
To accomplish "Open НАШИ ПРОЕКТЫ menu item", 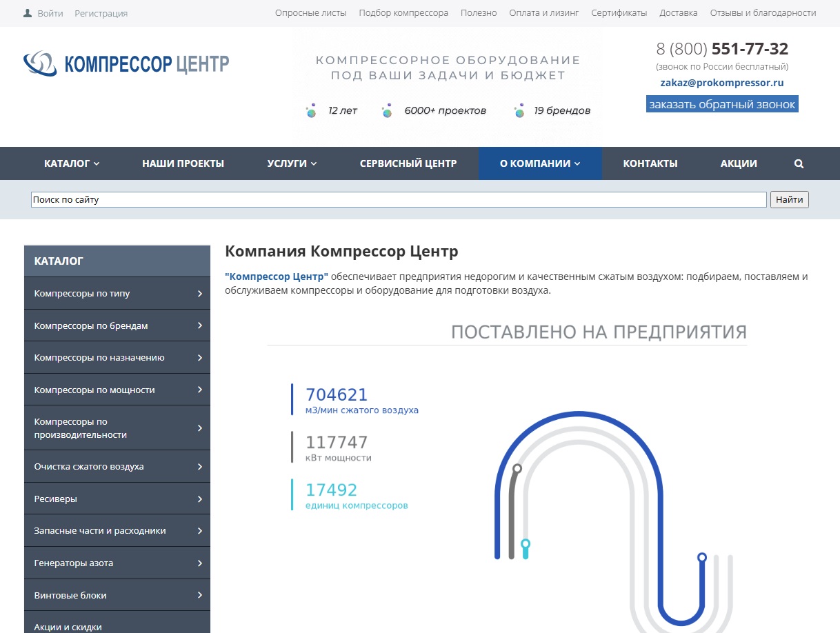I will [x=183, y=163].
